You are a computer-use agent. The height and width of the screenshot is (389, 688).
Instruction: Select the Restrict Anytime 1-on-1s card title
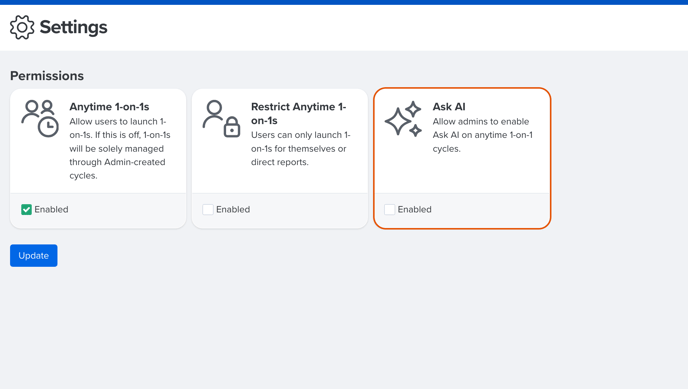(x=299, y=114)
